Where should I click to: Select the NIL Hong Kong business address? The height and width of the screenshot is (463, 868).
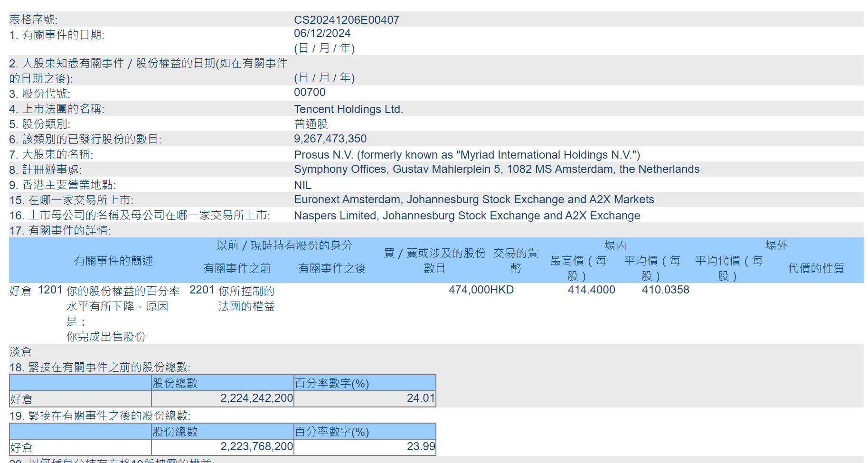pos(302,185)
